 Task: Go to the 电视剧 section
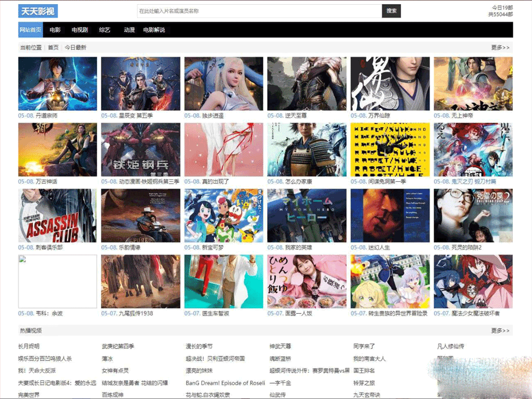(x=79, y=30)
